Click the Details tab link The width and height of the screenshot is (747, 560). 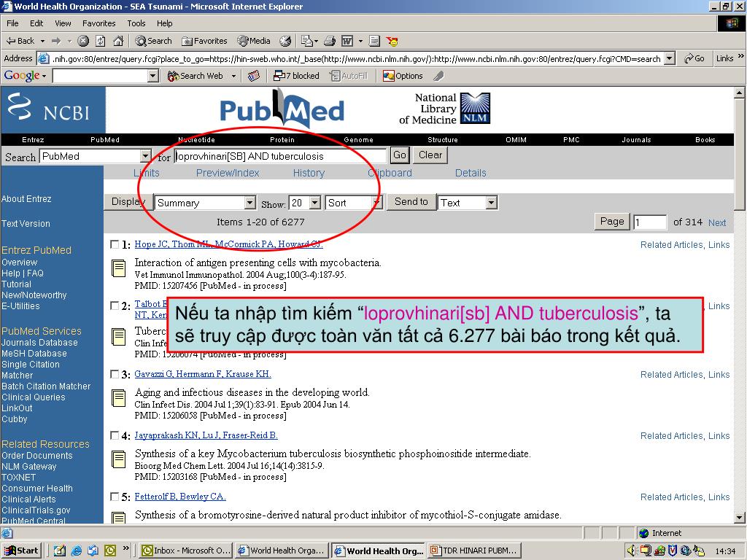click(471, 173)
